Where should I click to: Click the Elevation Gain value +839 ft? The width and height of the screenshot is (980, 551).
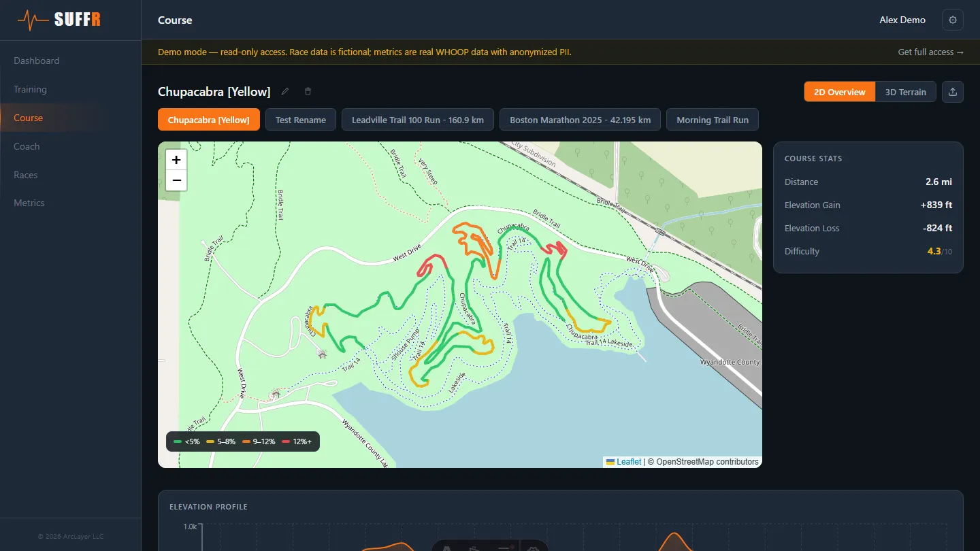pyautogui.click(x=936, y=205)
